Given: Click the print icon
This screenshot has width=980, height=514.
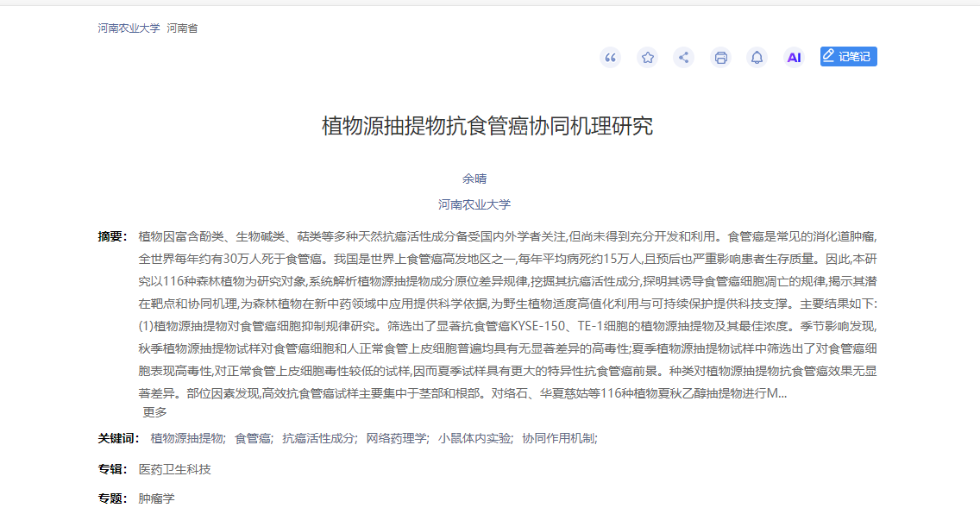Looking at the screenshot, I should tap(720, 57).
